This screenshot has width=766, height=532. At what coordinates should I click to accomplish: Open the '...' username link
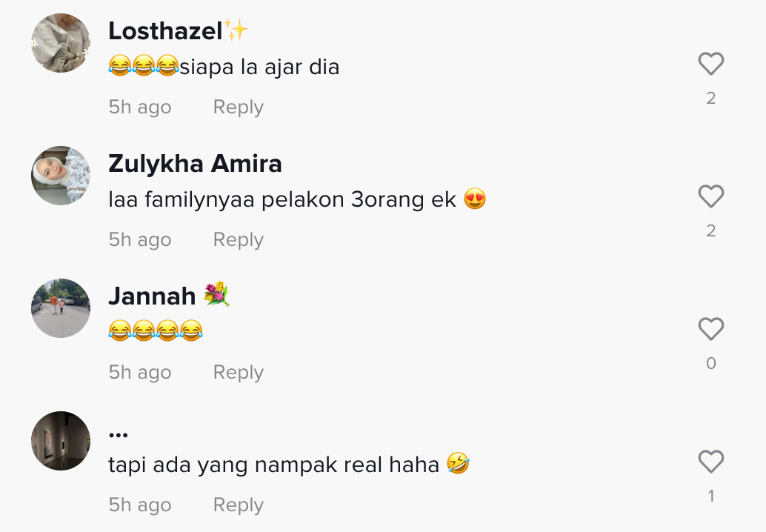(x=119, y=434)
